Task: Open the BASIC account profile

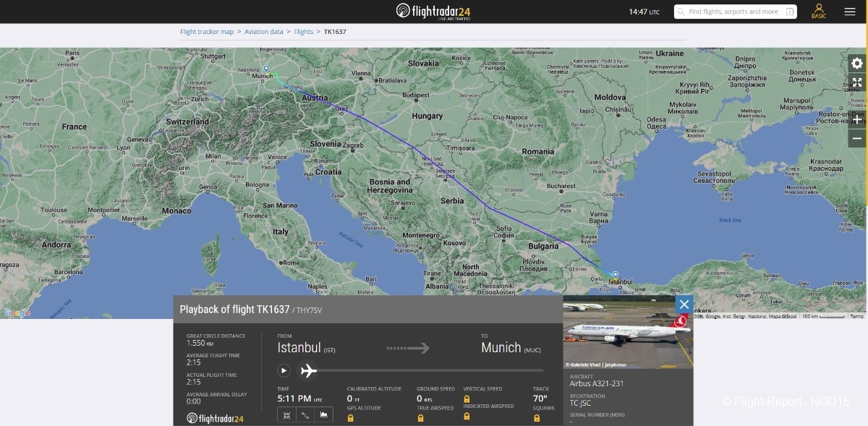Action: 819,12
